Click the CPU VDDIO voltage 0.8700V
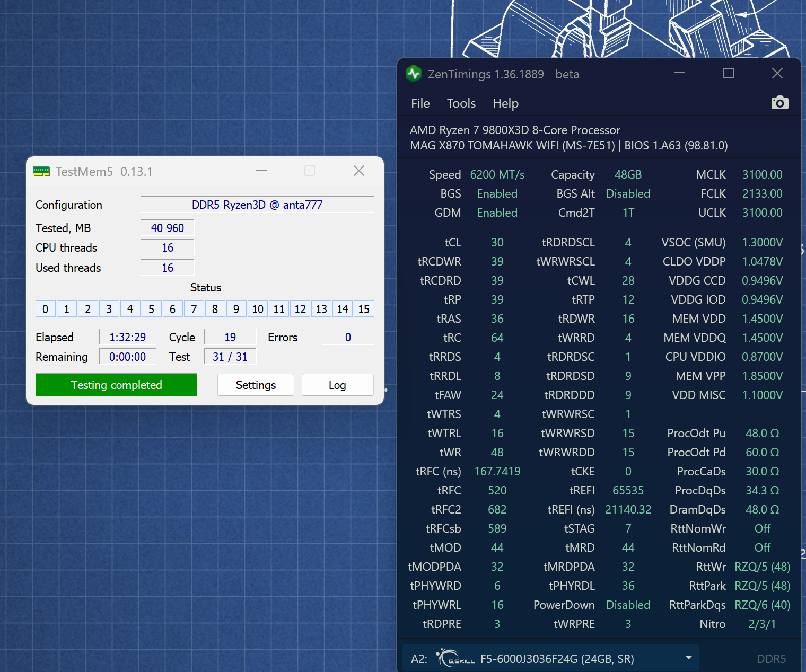The height and width of the screenshot is (672, 806). (x=763, y=357)
